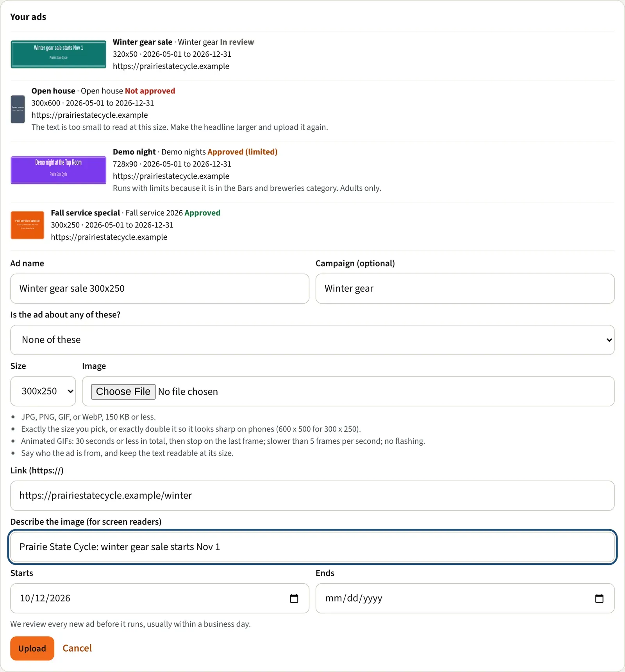
Task: Click the green 'Approved' status of Fall service
Action: [x=202, y=213]
